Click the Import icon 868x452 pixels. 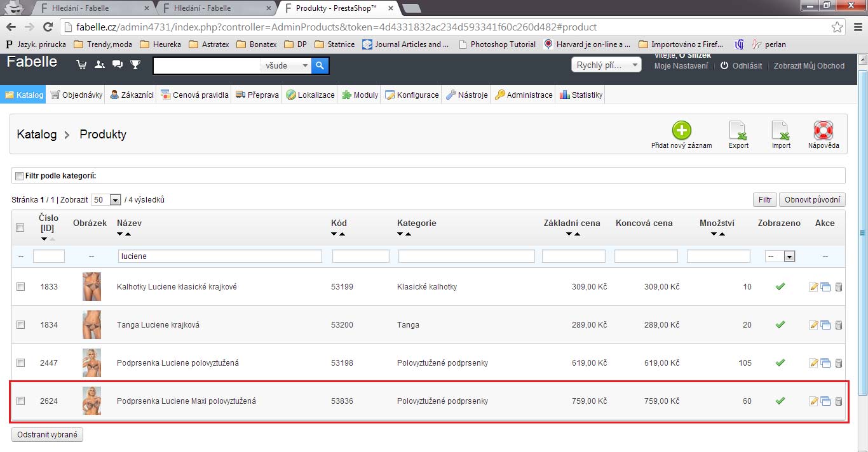[x=781, y=131]
